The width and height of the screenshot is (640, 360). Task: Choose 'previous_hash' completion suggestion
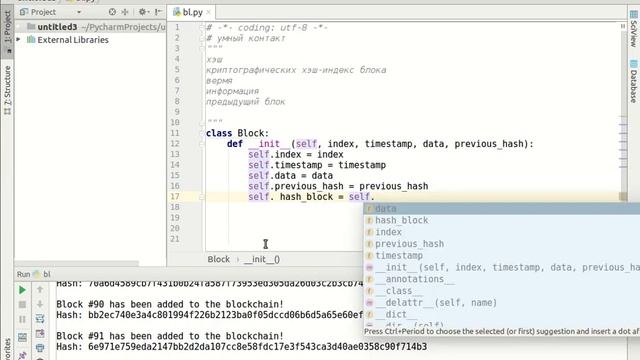coord(502,244)
